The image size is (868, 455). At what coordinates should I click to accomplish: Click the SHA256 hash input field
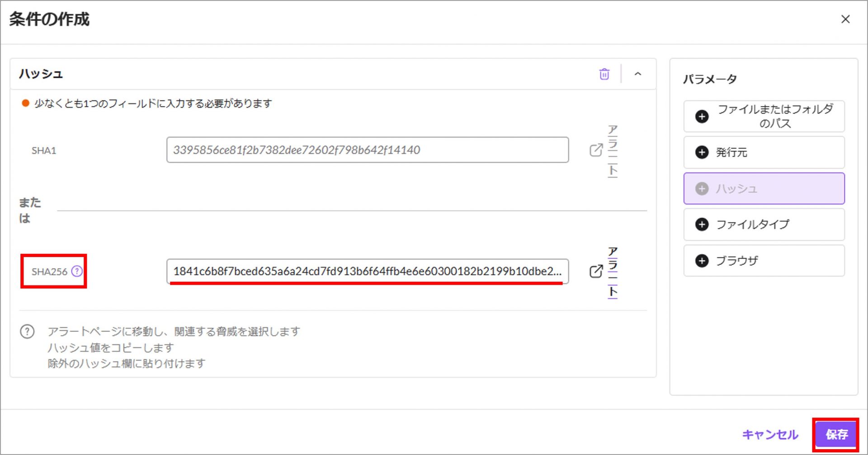click(x=367, y=271)
